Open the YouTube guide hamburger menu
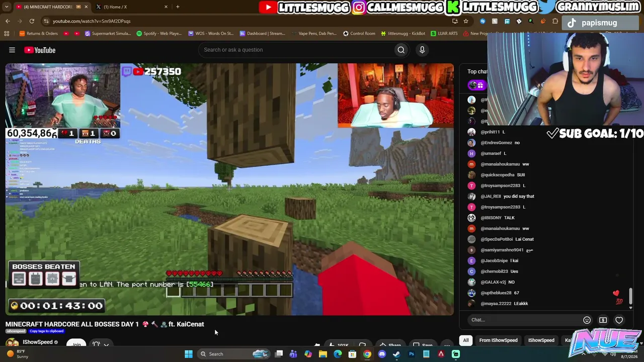 [x=12, y=50]
